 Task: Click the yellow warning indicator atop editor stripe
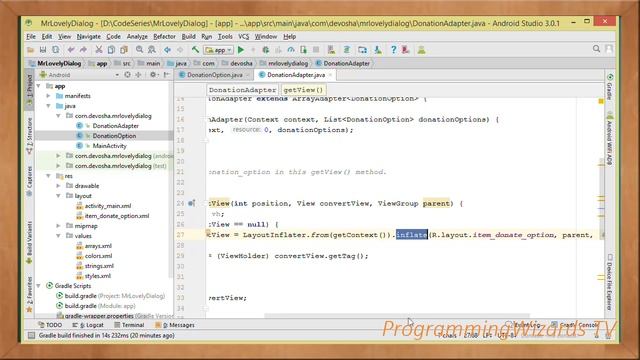click(601, 101)
